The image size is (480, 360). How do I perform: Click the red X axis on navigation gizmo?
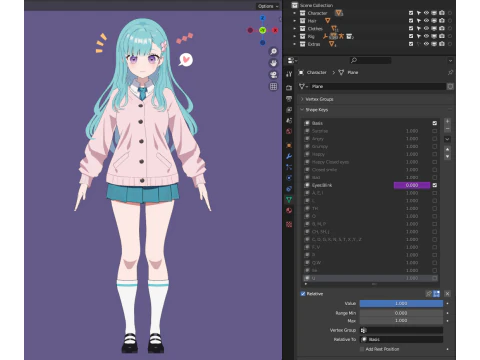(x=275, y=30)
